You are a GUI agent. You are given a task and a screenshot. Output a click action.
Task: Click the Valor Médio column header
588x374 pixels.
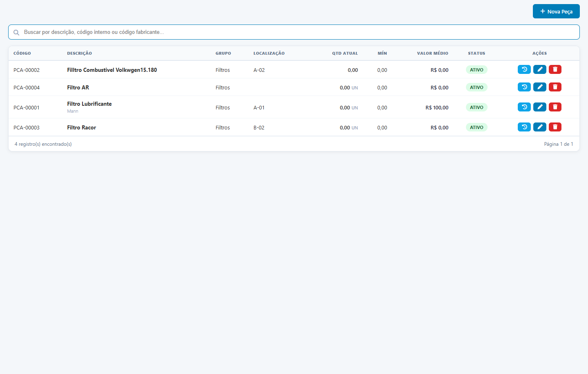click(432, 53)
